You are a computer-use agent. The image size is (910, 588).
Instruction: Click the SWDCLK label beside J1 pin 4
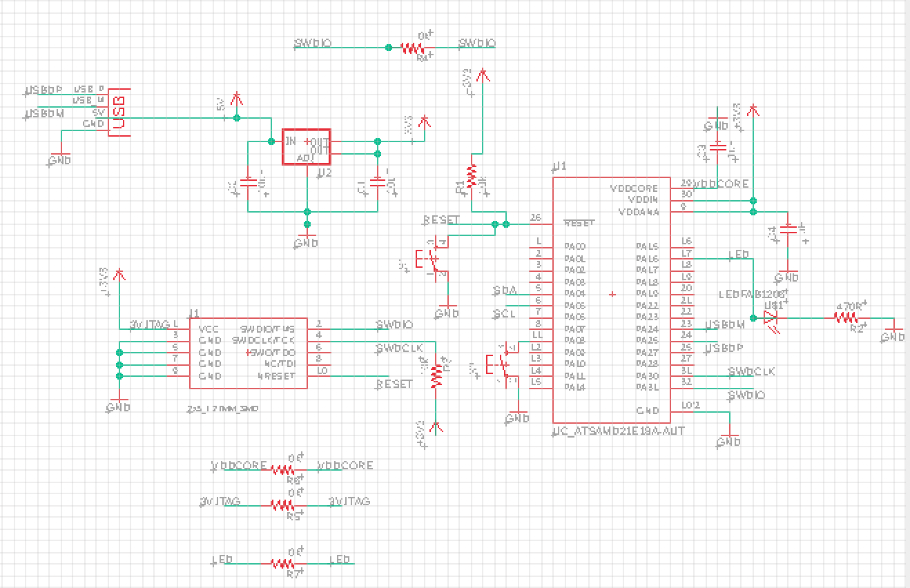399,348
